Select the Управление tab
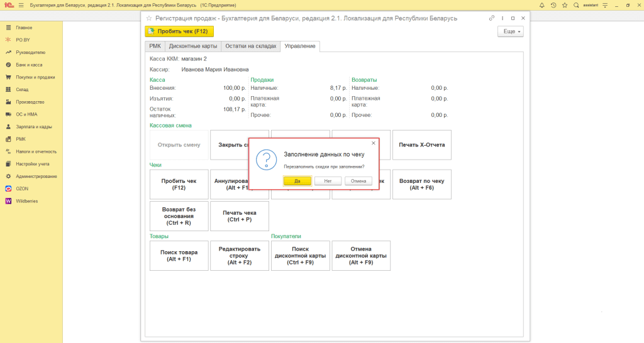Viewport: 644px width, 343px height. coord(300,46)
